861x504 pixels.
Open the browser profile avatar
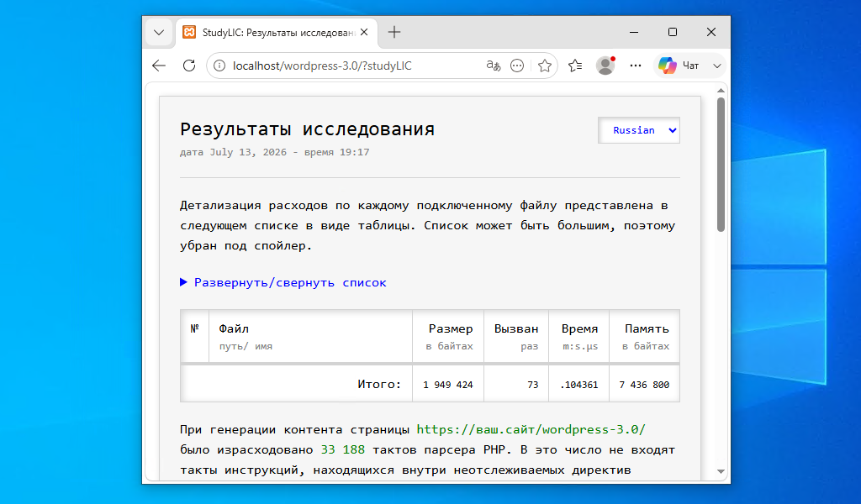(x=605, y=66)
